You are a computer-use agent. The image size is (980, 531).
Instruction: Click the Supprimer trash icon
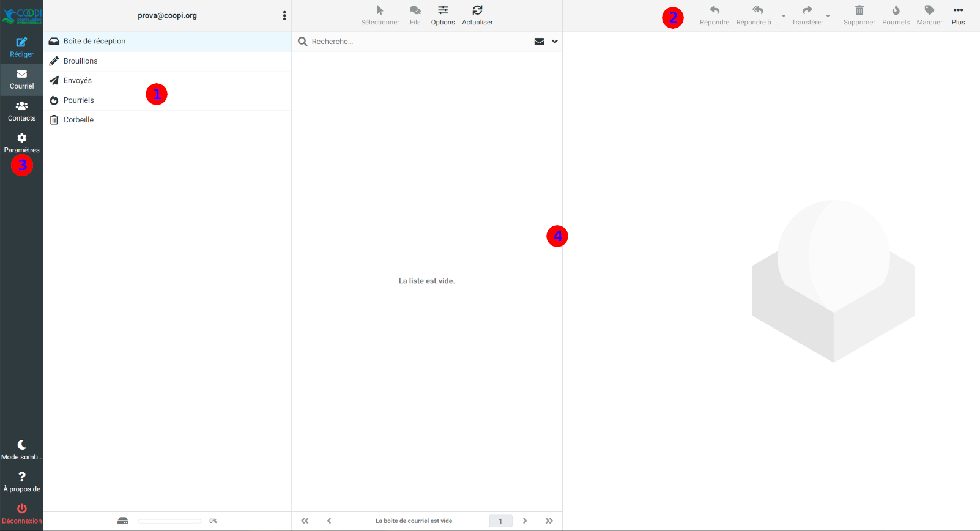[x=859, y=10]
